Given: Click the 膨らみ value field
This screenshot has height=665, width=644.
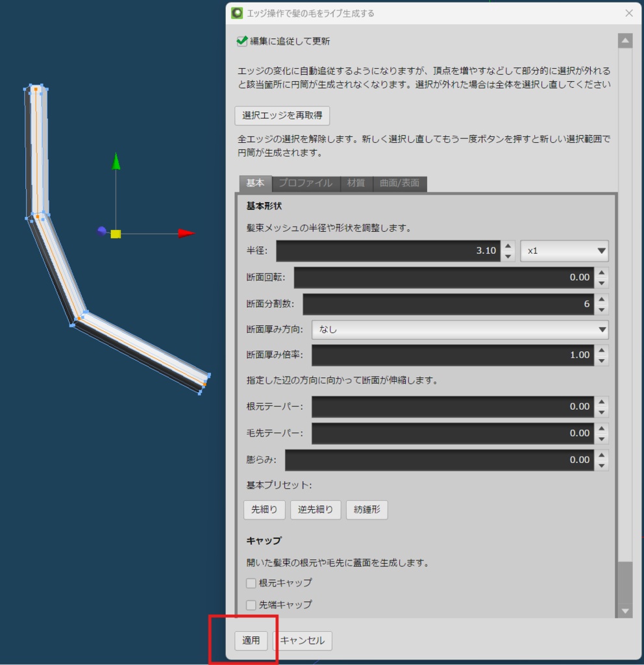Looking at the screenshot, I should pyautogui.click(x=440, y=460).
